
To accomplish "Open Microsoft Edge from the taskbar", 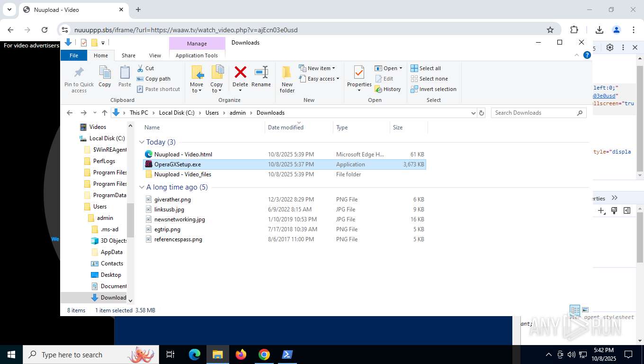I will click(x=195, y=355).
